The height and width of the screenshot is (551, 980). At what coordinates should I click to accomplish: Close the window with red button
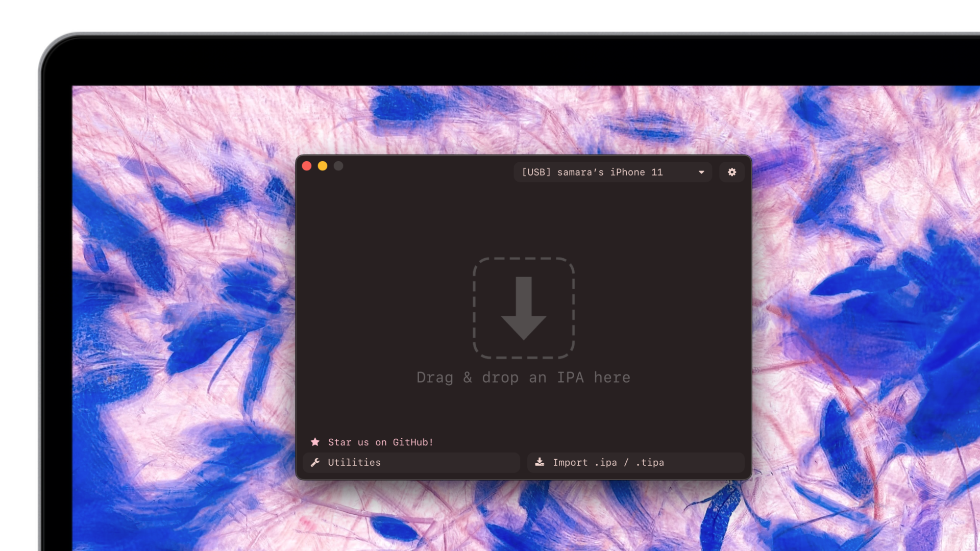click(307, 166)
